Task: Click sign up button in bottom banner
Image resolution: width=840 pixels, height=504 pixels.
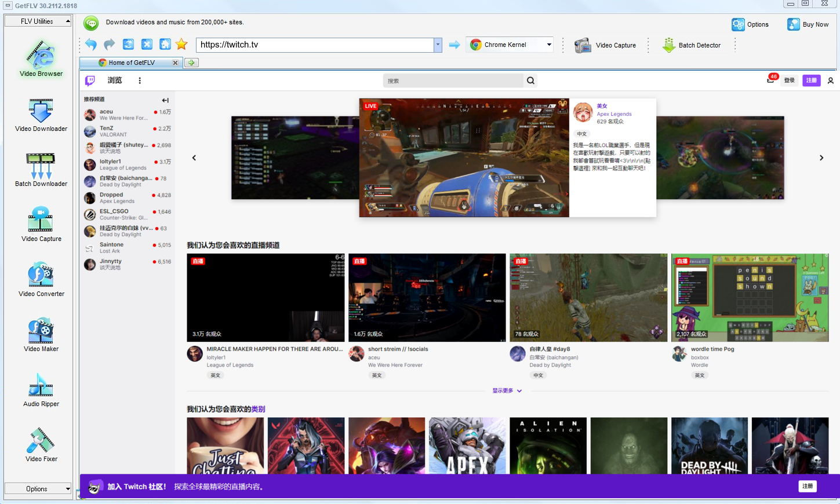Action: pos(808,487)
